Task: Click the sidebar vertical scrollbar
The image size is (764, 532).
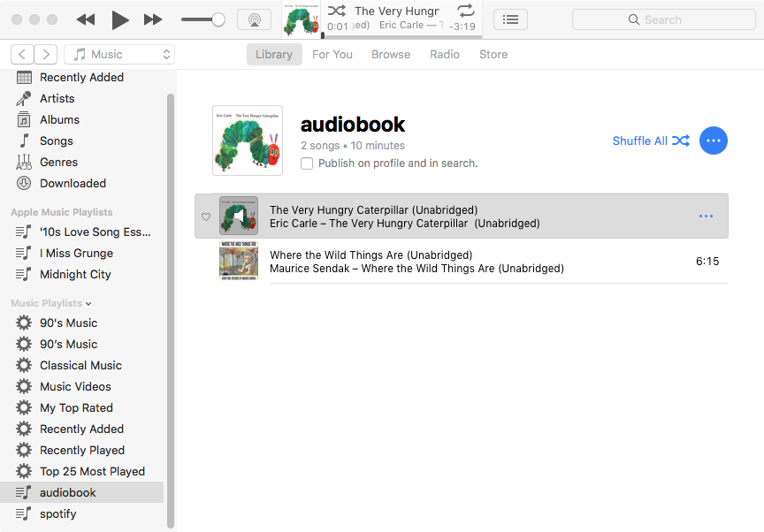Action: 170,310
